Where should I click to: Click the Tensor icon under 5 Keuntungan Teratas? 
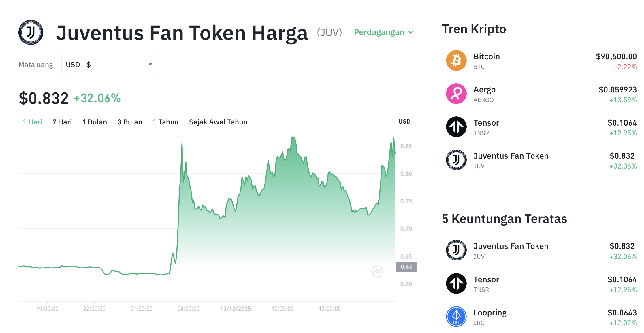pos(456,283)
